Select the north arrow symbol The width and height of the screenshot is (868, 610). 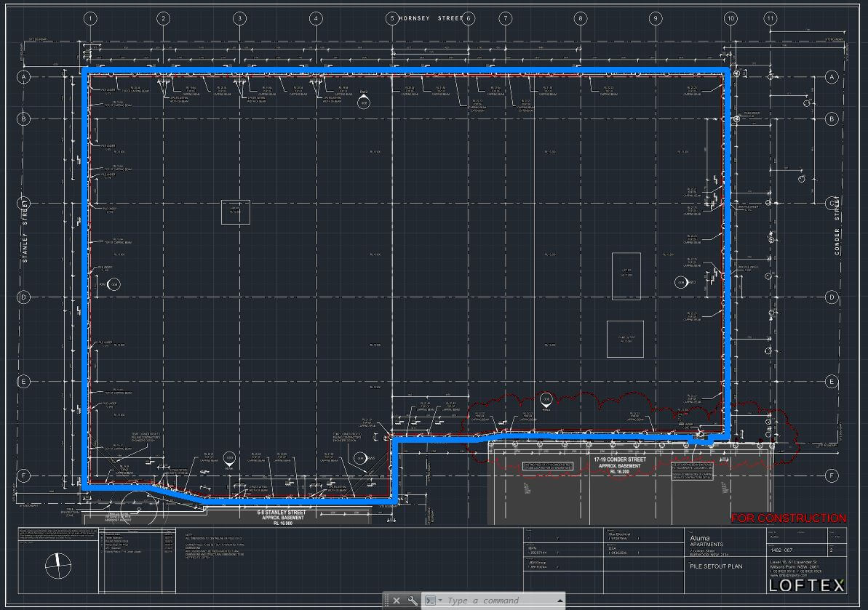(60, 566)
